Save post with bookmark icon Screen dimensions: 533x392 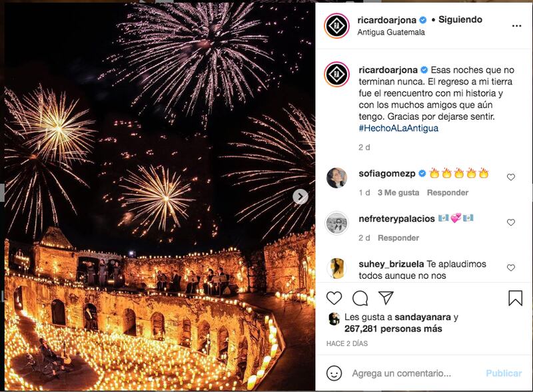point(515,297)
